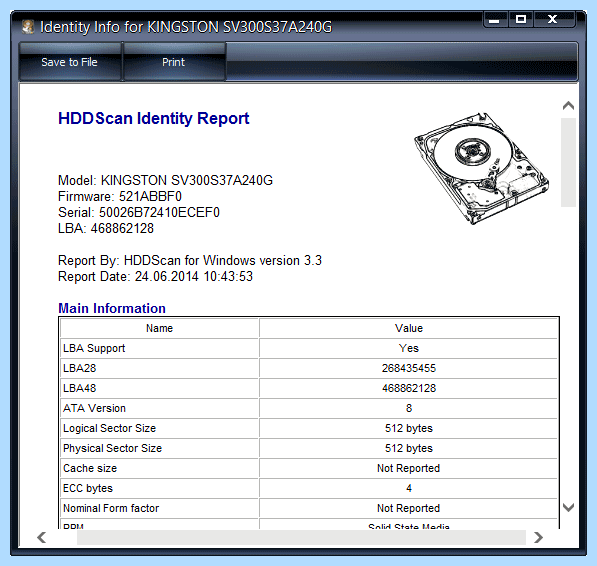Click the vertical scrollbar thumb
This screenshot has width=597, height=566.
tap(568, 163)
